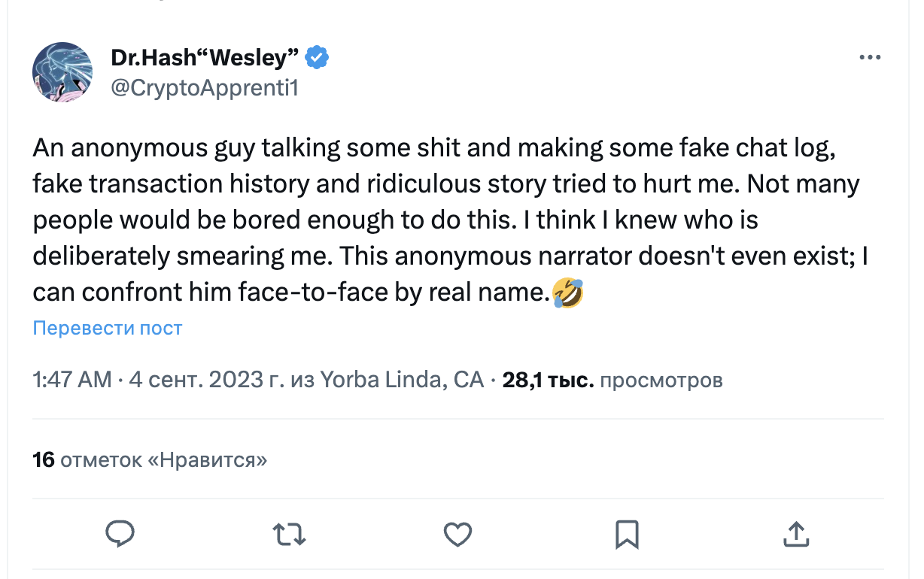924x579 pixels.
Task: Click the bold "28,1 тыс." view count
Action: (x=548, y=380)
